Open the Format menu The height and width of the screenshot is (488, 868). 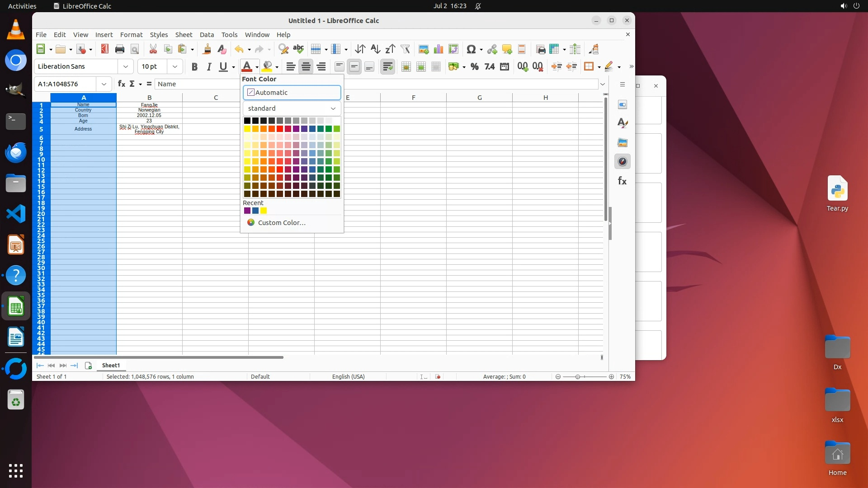(x=131, y=35)
